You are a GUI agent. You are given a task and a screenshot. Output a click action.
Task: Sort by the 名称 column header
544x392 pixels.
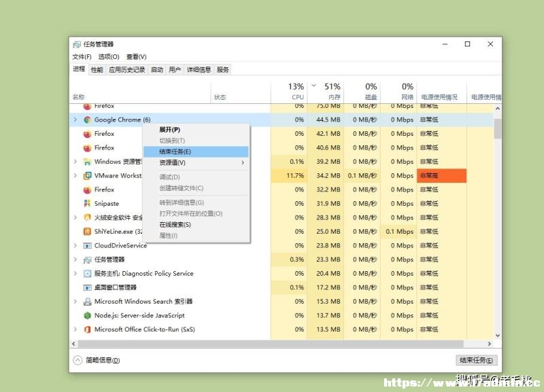click(140, 92)
